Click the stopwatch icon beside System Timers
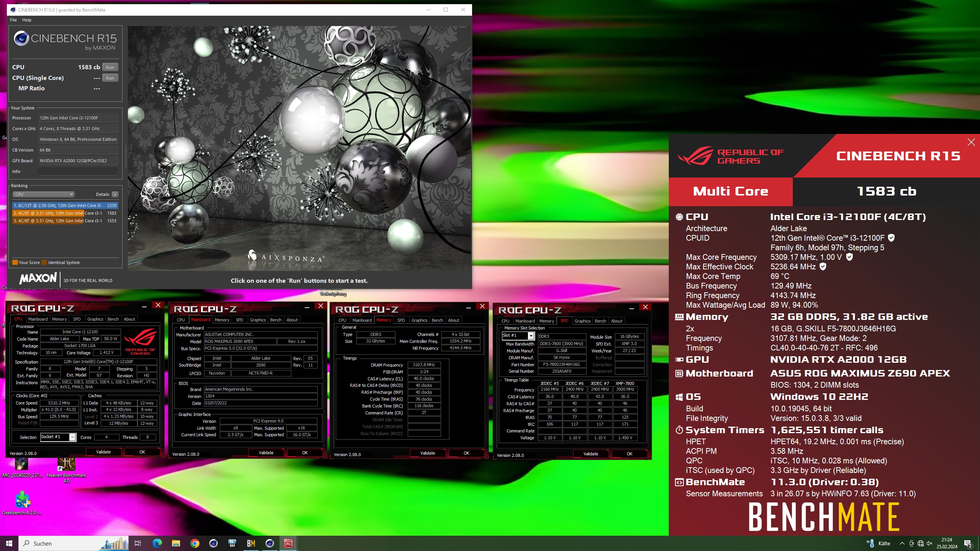Image resolution: width=980 pixels, height=551 pixels. [679, 430]
